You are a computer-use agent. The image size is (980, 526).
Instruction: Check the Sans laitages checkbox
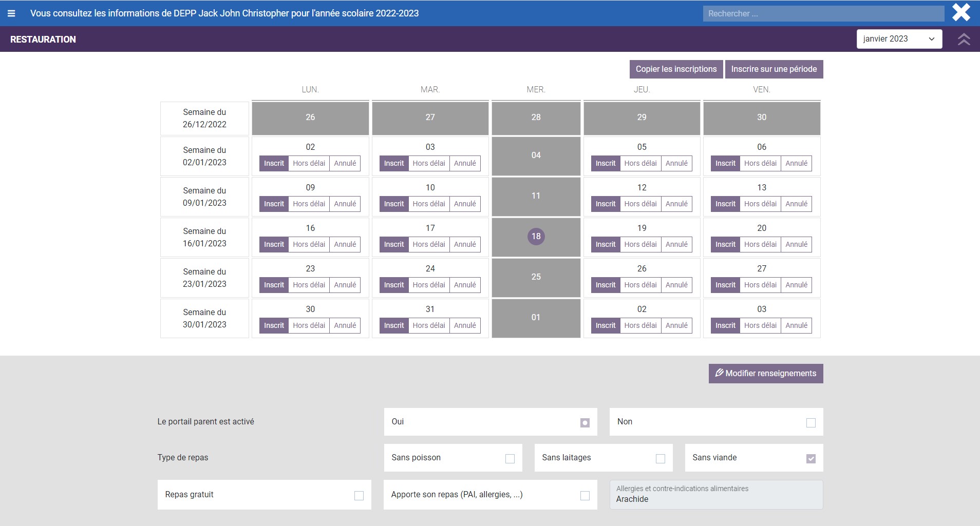tap(660, 459)
